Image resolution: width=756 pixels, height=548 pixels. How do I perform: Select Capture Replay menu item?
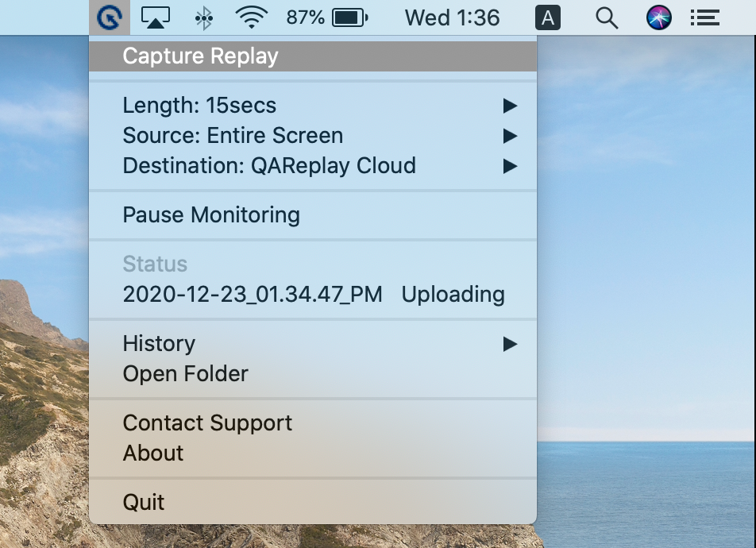coord(201,56)
